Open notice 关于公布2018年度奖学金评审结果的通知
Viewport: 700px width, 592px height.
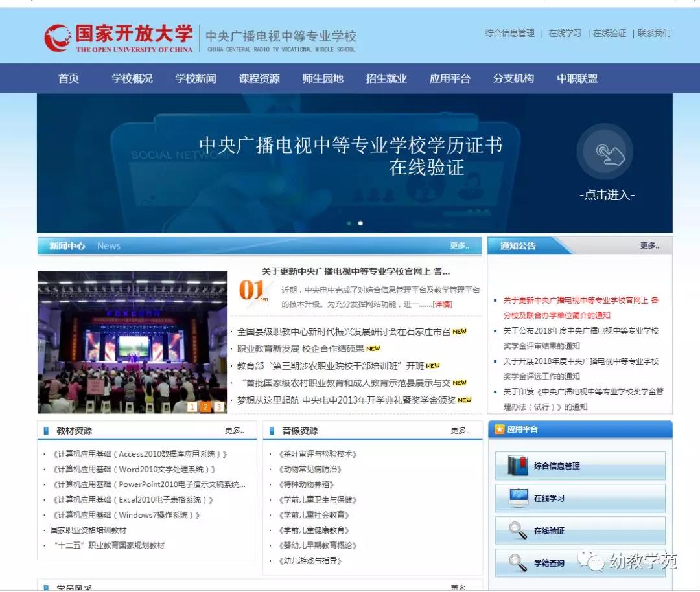click(581, 337)
